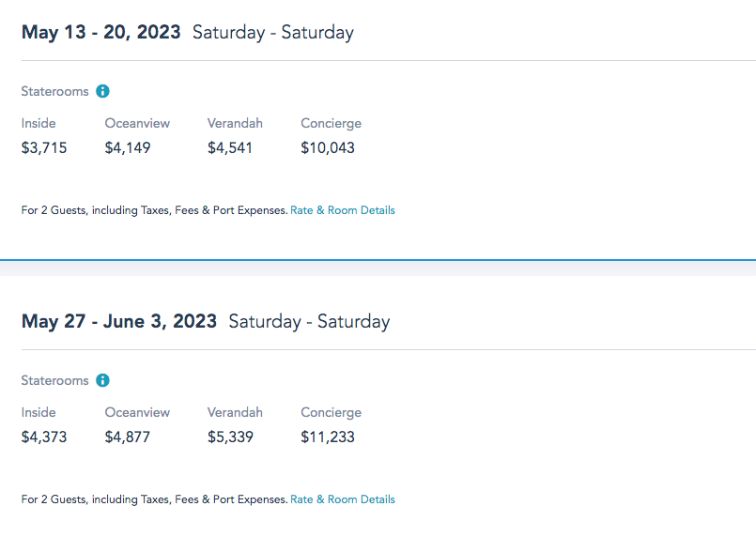This screenshot has width=756, height=537.
Task: Select the $4,373 Inside stateroom price
Action: 44,437
